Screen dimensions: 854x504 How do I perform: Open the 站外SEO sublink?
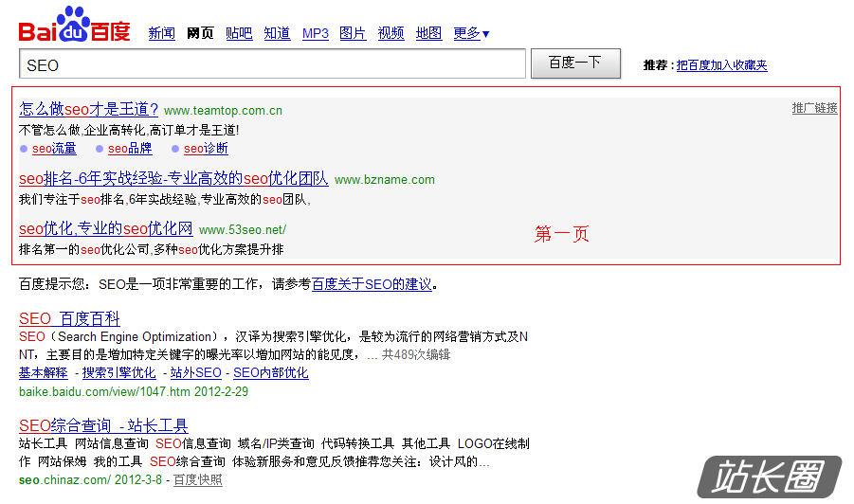[x=196, y=373]
